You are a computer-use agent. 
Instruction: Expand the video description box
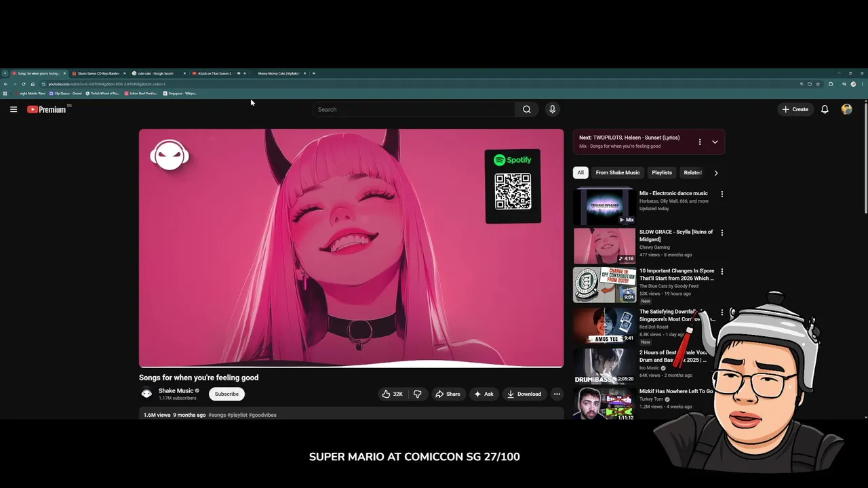(351, 414)
